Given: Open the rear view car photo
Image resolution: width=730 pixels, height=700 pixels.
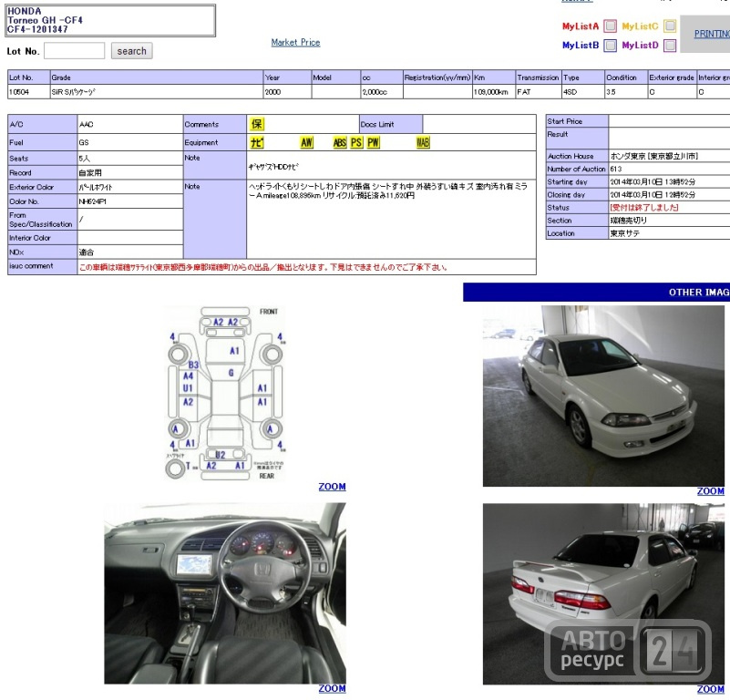Looking at the screenshot, I should (x=603, y=593).
